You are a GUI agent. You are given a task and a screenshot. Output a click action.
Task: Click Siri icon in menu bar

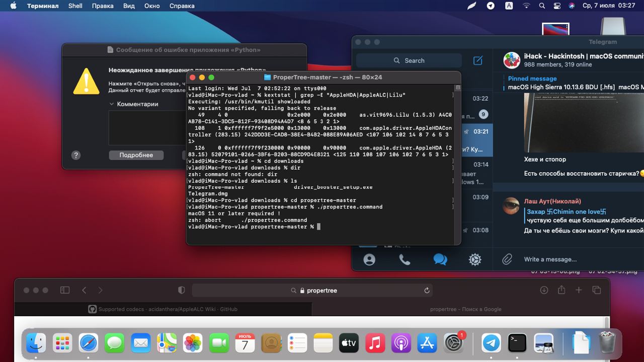[x=572, y=6]
